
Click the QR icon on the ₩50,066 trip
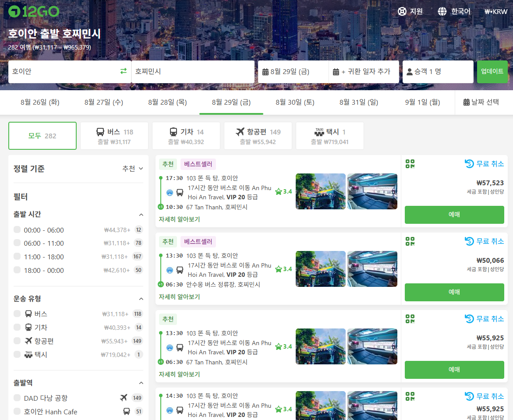click(410, 241)
